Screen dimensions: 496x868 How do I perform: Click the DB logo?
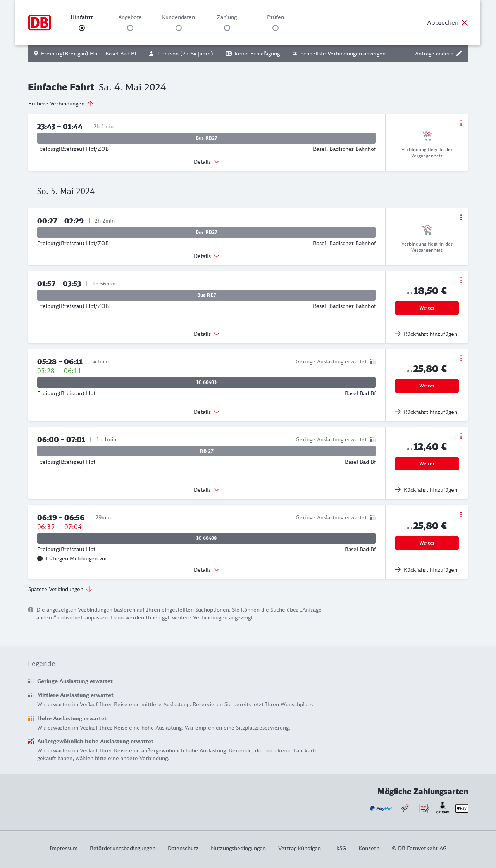[40, 22]
